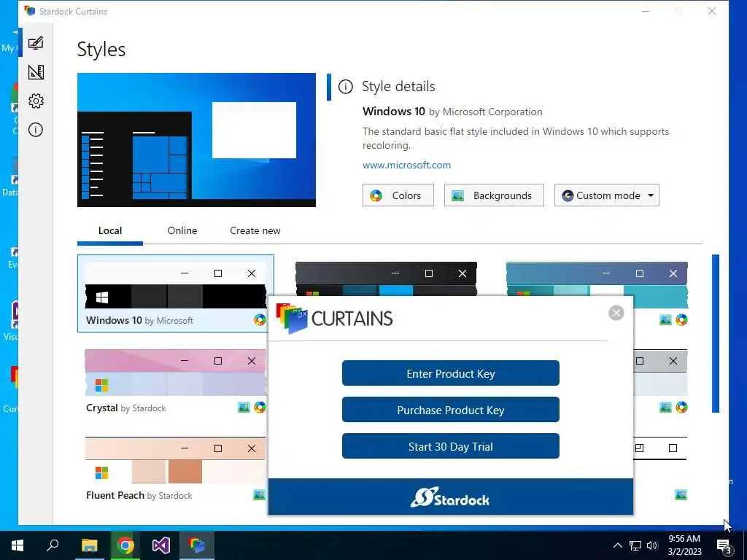Click the second right-column style's color wheel icon
This screenshot has height=560, width=747.
tap(682, 407)
